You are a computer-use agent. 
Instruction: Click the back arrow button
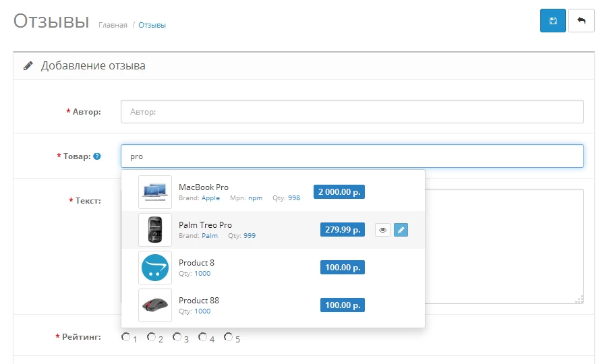click(581, 21)
